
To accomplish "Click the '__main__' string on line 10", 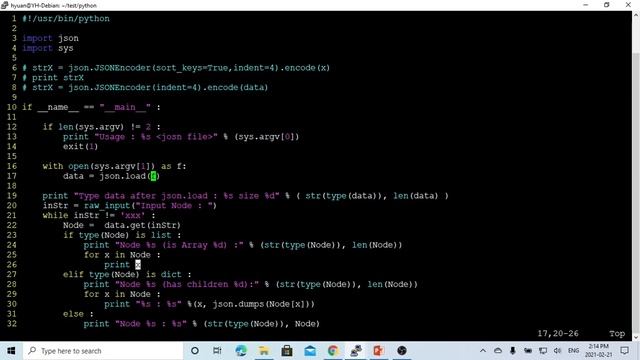I will 125,107.
